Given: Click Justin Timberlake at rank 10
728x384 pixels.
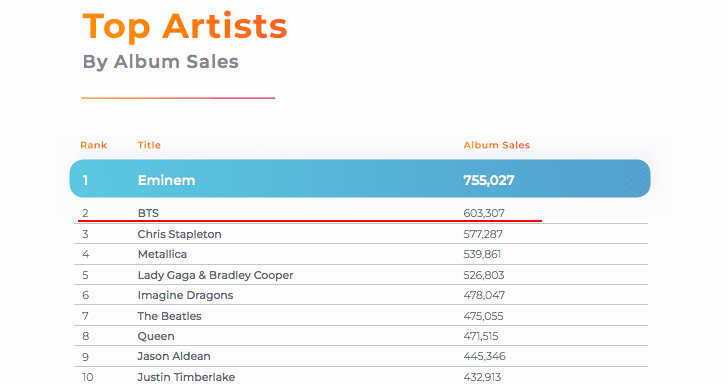Looking at the screenshot, I should [186, 377].
